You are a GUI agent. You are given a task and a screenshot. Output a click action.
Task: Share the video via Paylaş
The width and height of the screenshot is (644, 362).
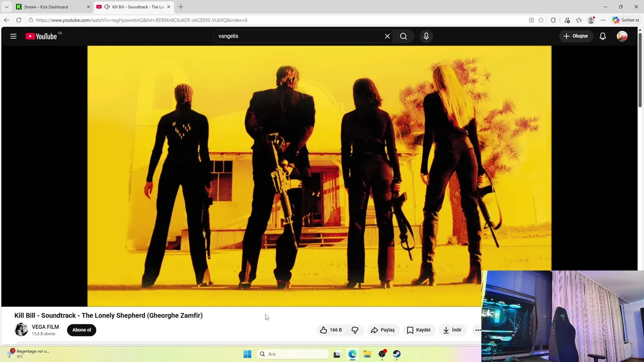pyautogui.click(x=383, y=330)
